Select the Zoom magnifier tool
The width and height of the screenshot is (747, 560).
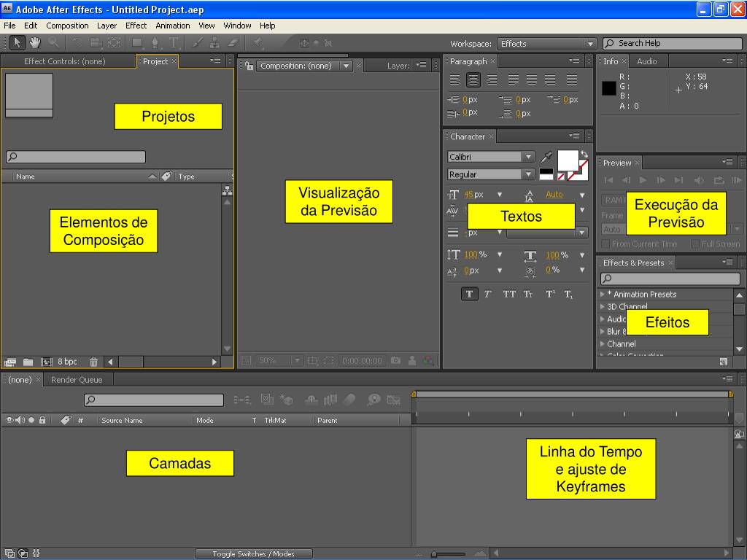53,43
